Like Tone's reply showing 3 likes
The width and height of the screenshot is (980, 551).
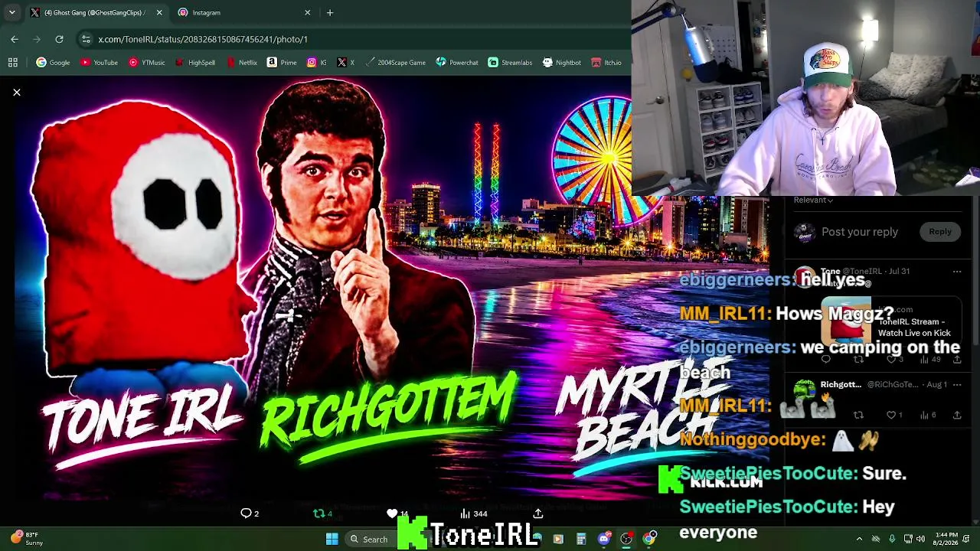pos(893,359)
